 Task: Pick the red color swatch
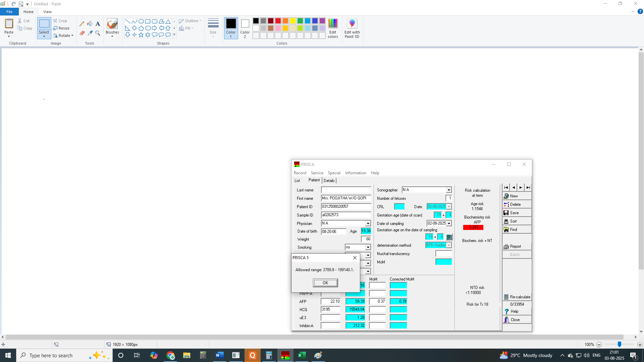pyautogui.click(x=278, y=21)
